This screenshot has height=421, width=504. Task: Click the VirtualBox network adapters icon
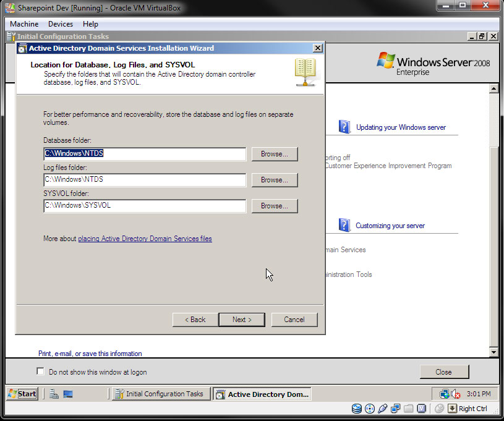(x=395, y=409)
